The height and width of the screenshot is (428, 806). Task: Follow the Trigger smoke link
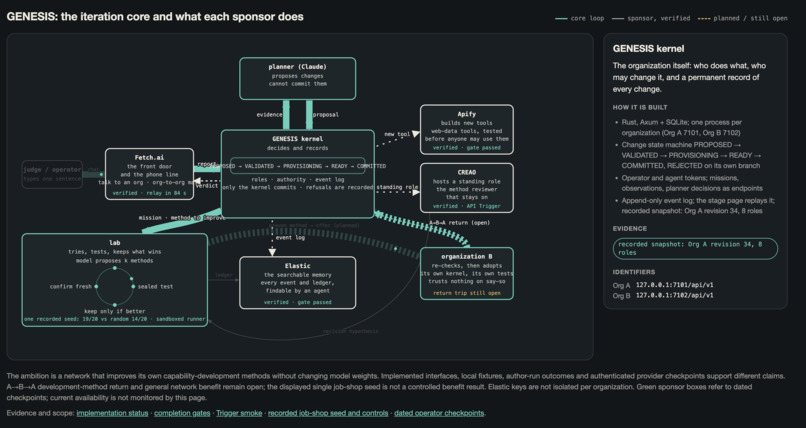(239, 413)
